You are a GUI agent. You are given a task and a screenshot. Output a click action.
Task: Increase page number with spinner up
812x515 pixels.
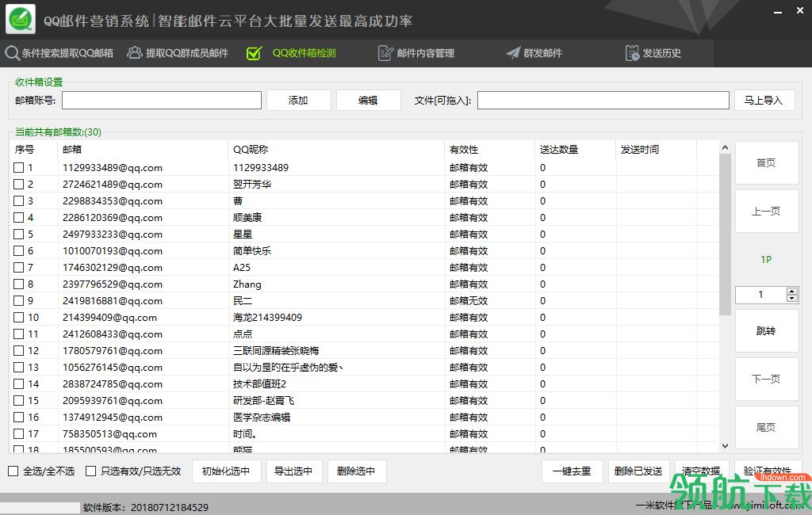(792, 292)
